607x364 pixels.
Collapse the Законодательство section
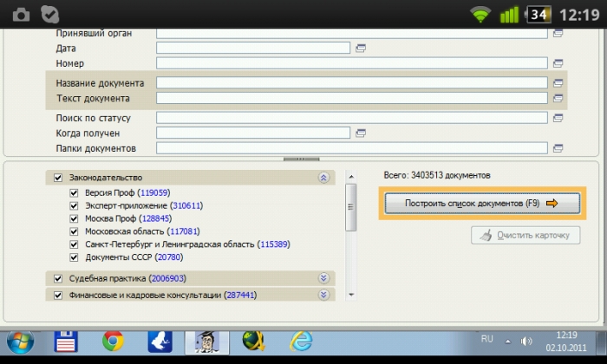pos(323,178)
